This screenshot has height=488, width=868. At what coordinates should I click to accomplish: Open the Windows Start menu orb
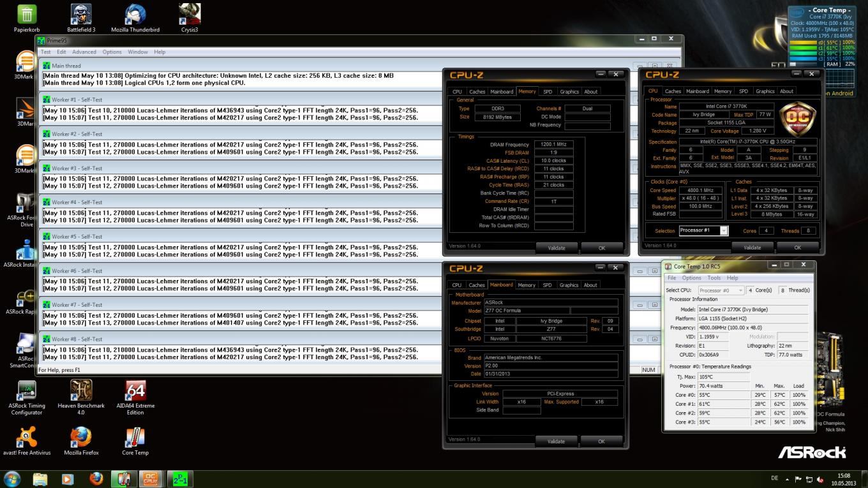coord(12,478)
